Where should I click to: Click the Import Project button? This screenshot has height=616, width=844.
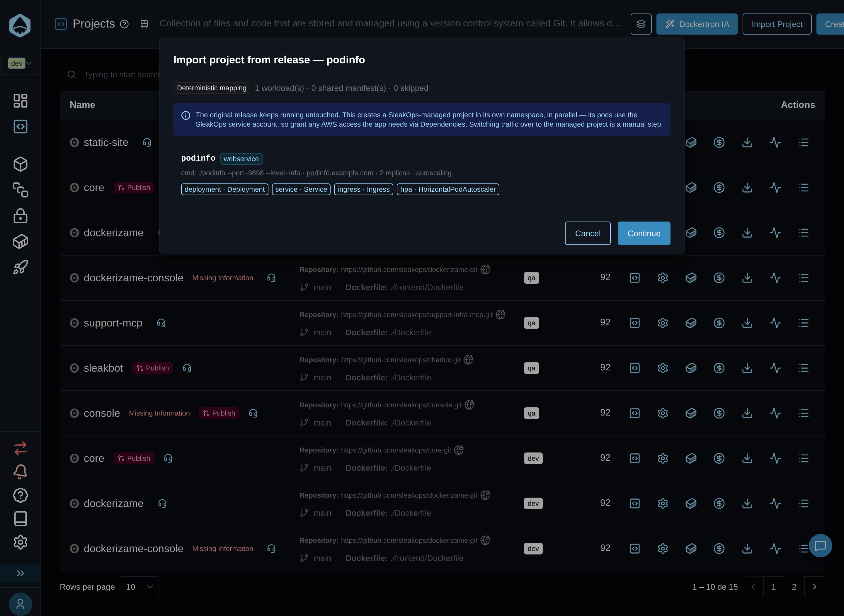777,24
